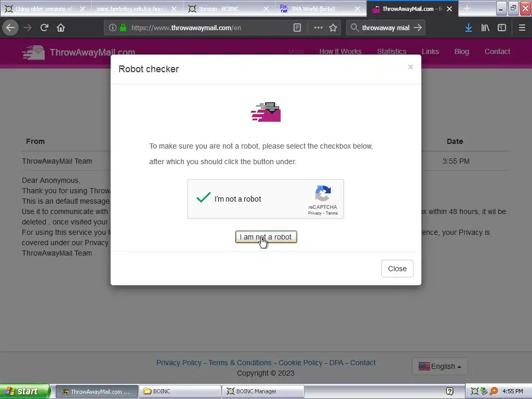
Task: Open the DPA footer link
Action: [x=336, y=363]
